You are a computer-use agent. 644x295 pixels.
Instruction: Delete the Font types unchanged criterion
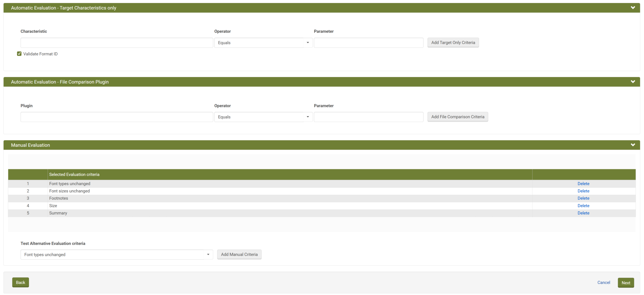click(583, 184)
